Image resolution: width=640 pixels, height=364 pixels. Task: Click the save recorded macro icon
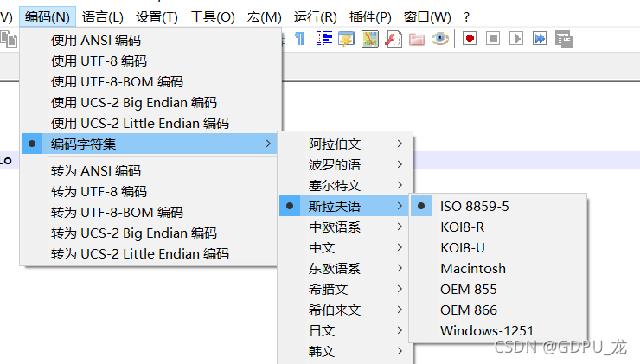tap(564, 39)
